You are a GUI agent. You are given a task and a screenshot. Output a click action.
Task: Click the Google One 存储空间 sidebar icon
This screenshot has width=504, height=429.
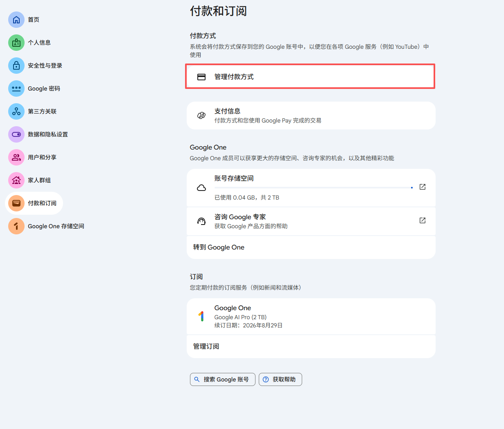click(16, 226)
